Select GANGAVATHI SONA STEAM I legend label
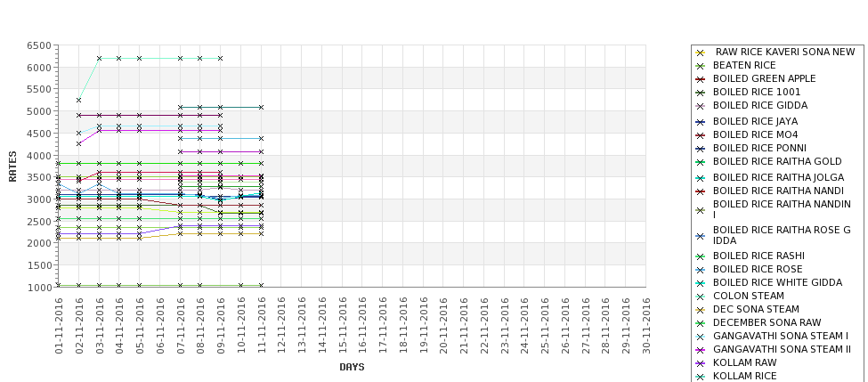868x382 pixels. coord(781,336)
